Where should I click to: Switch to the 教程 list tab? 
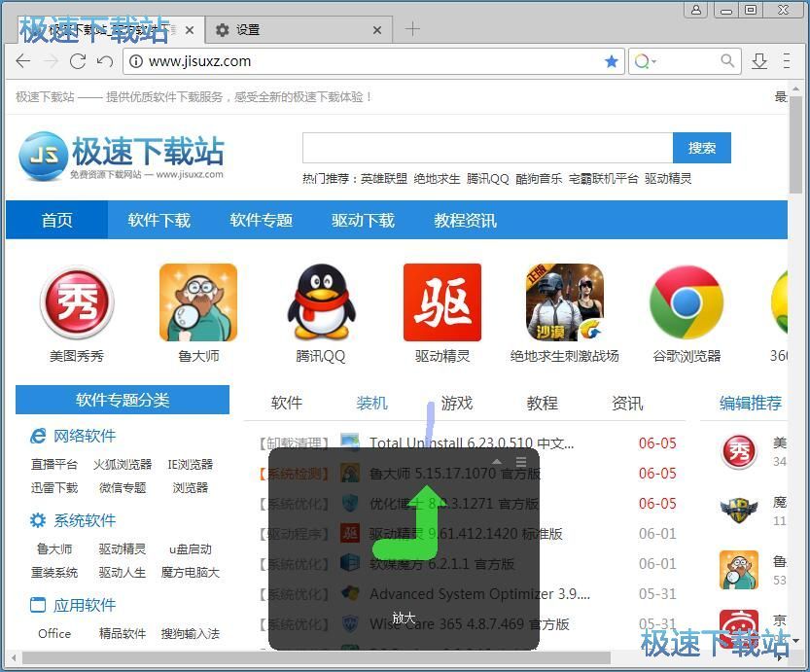coord(542,403)
